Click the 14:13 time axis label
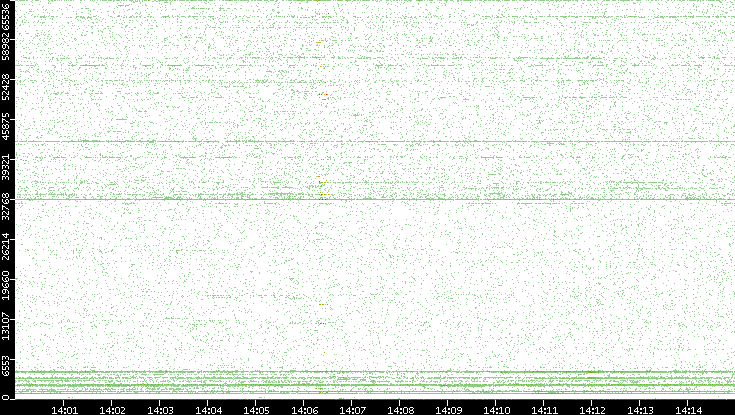 (x=640, y=410)
